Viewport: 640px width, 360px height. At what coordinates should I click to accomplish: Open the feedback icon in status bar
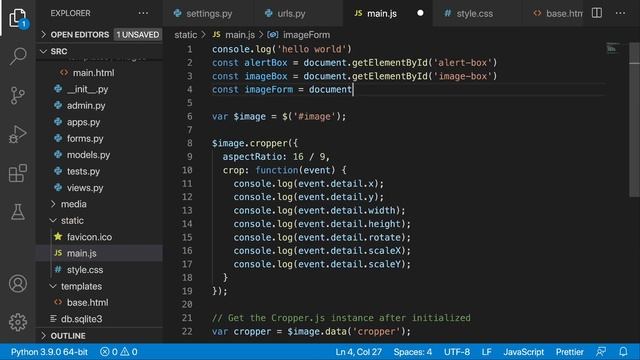pyautogui.click(x=601, y=352)
